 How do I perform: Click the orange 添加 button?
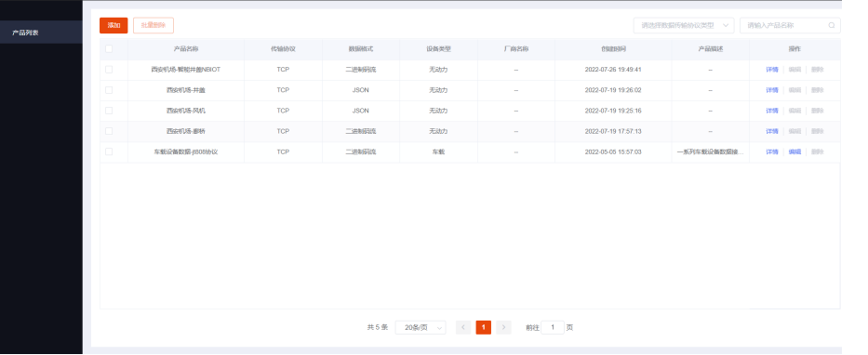coord(114,25)
